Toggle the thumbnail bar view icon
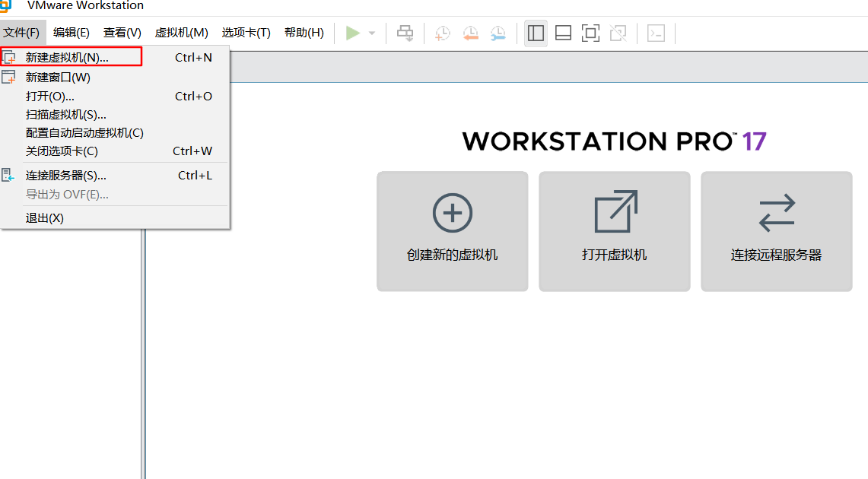Image resolution: width=868 pixels, height=479 pixels. pyautogui.click(x=564, y=33)
